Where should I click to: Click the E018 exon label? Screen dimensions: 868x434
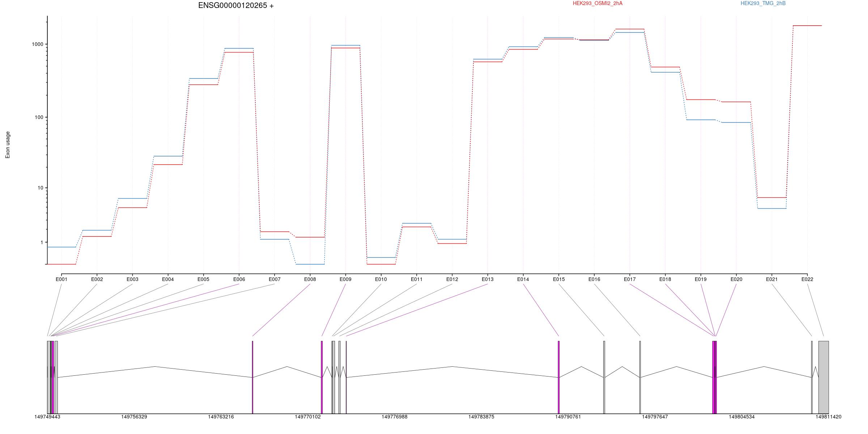pos(665,279)
